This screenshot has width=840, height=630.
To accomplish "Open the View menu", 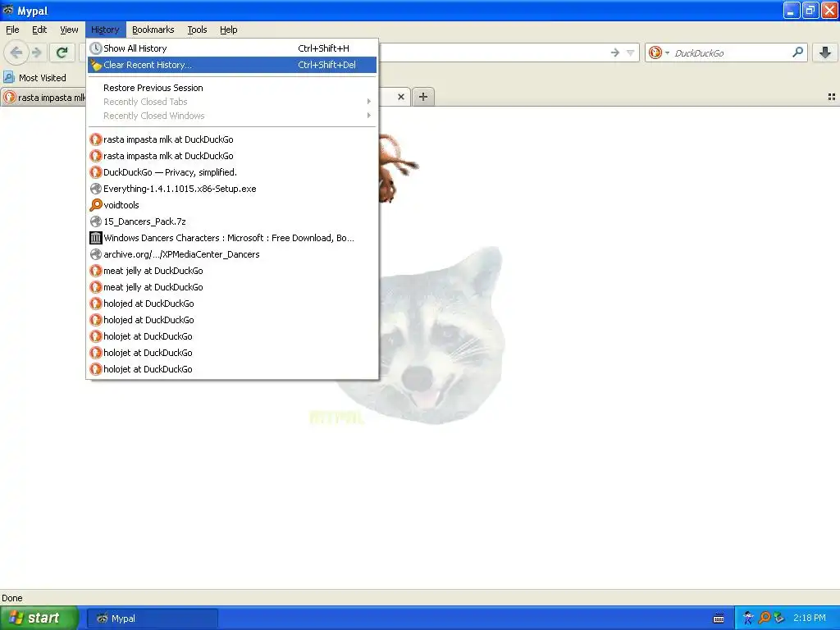I will pyautogui.click(x=69, y=30).
